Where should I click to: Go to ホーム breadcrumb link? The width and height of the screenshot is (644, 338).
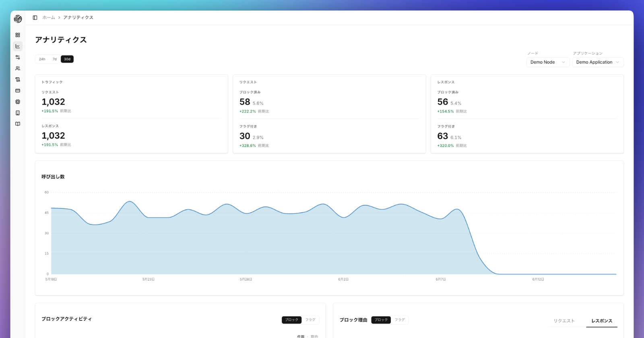point(49,18)
